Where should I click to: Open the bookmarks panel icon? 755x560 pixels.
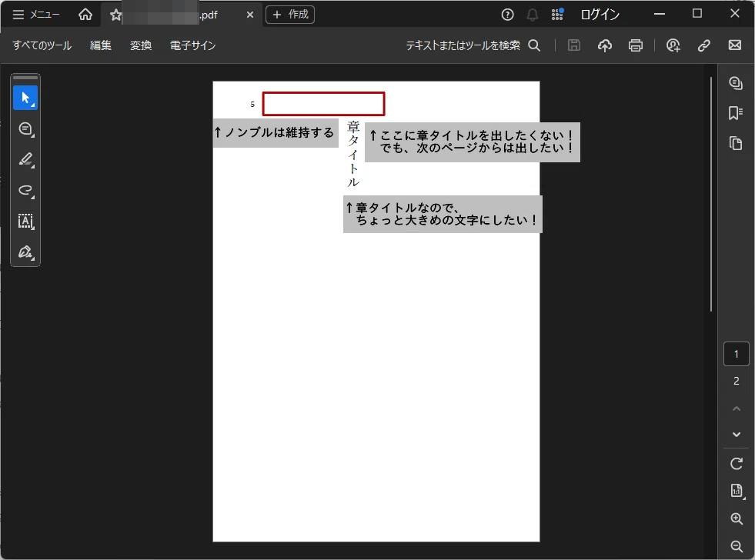736,113
